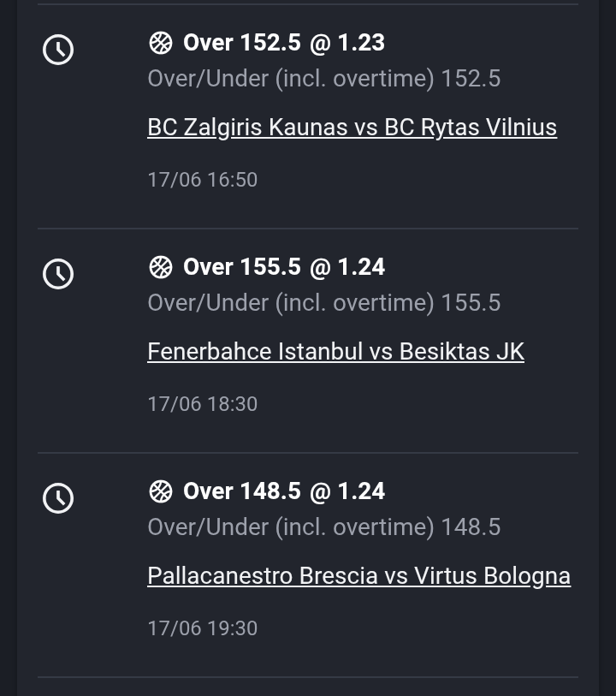Select the Over 152.5 @ 1.23 selection
The width and height of the screenshot is (616, 696).
(x=284, y=43)
